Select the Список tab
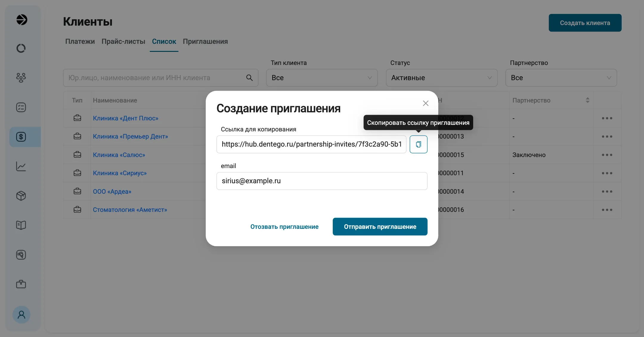 click(x=164, y=41)
